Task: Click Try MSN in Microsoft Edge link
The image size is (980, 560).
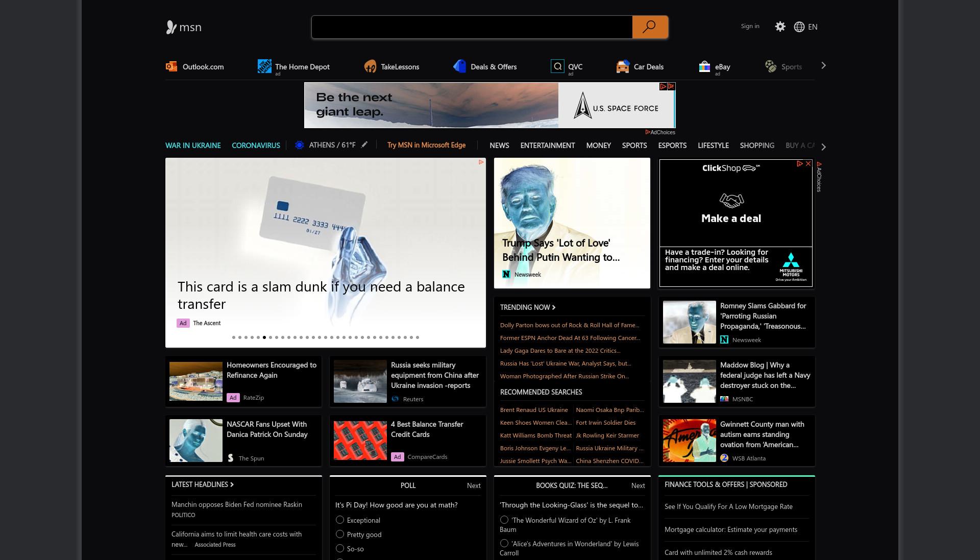Action: point(426,145)
